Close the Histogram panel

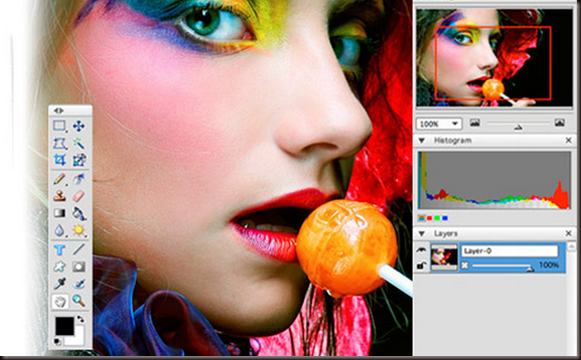(568, 140)
